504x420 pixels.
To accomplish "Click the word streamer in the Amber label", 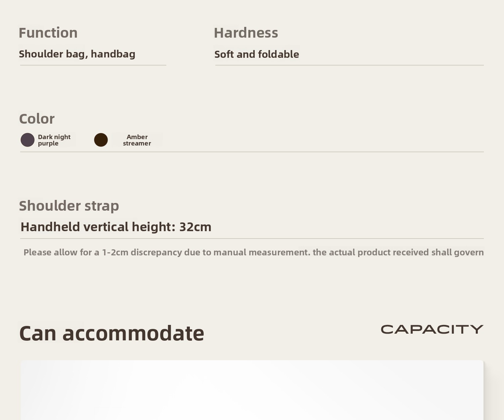I will pos(137,143).
